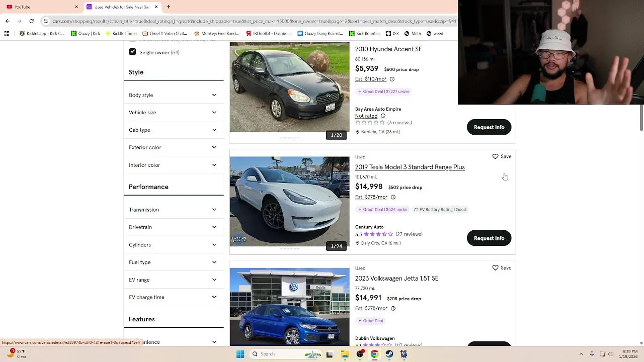
Task: Click the page vertical scrollbar
Action: [x=641, y=118]
